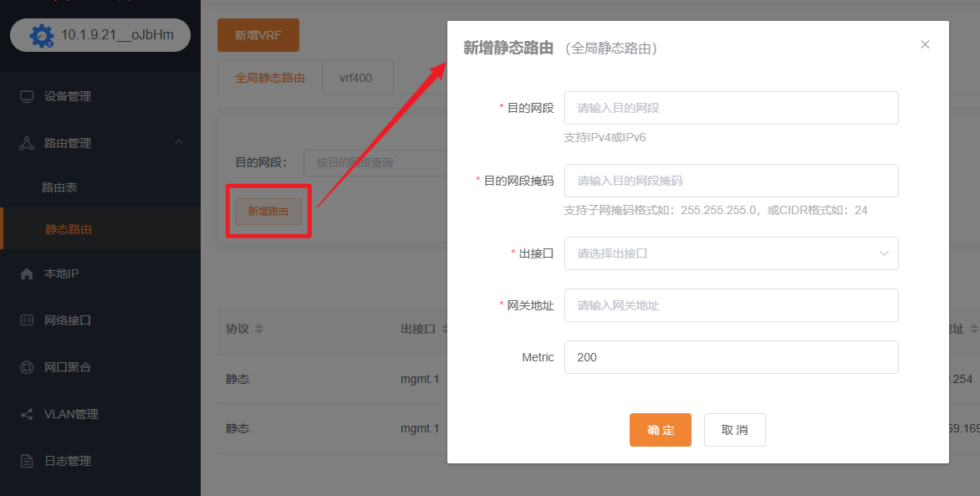
Task: Click the 网口聚合 icon in sidebar
Action: (27, 367)
